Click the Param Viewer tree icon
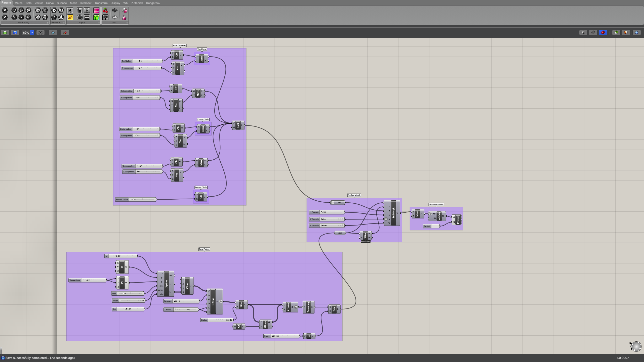Image resolution: width=644 pixels, height=362 pixels. pos(105,17)
